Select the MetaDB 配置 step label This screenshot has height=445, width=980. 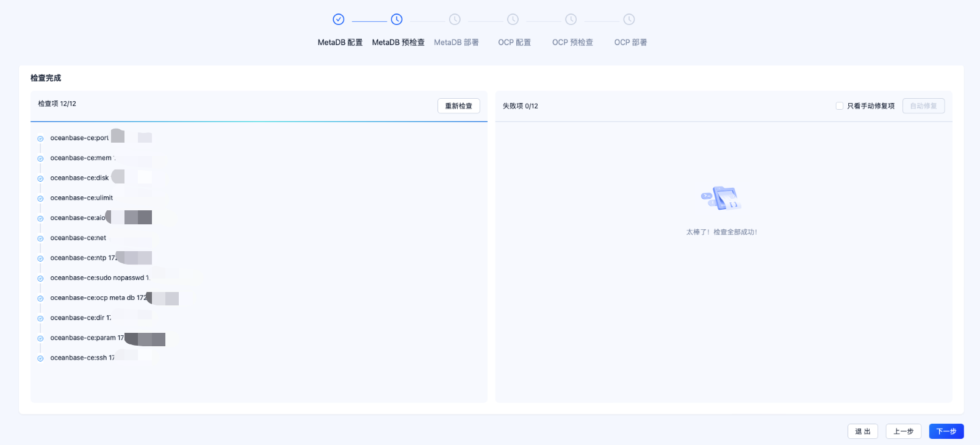pos(340,43)
